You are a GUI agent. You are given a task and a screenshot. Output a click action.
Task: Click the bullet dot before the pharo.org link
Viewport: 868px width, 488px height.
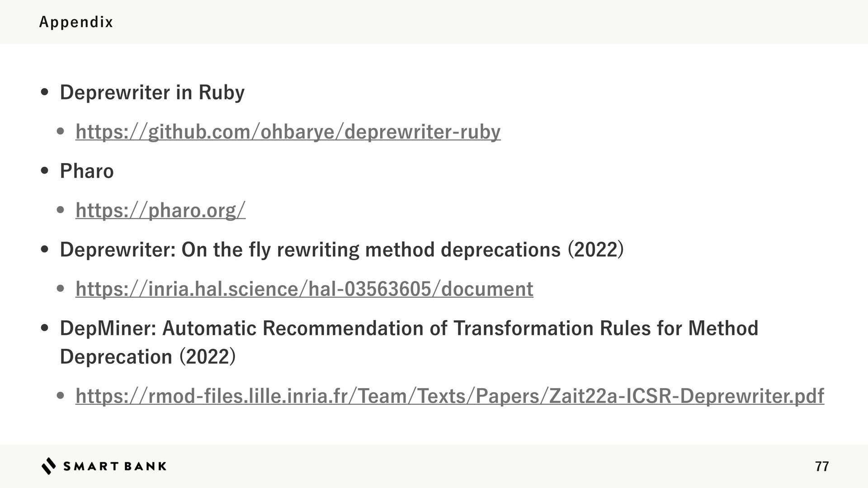[61, 210]
